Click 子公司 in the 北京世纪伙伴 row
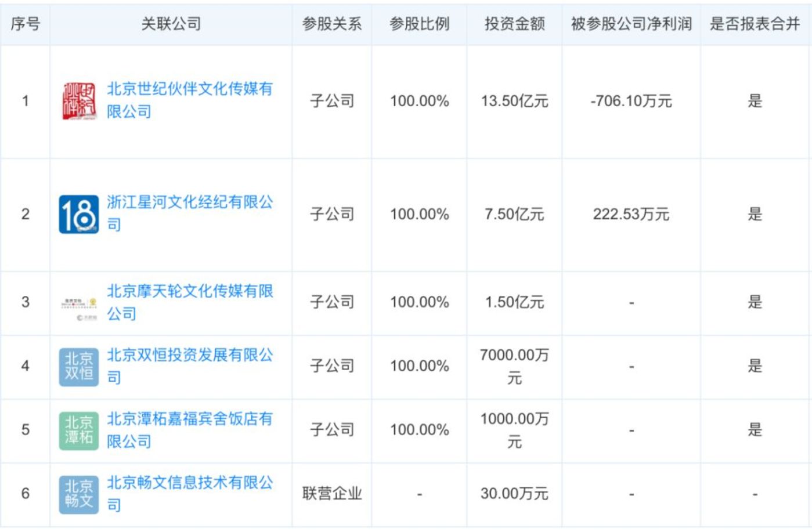 [332, 101]
